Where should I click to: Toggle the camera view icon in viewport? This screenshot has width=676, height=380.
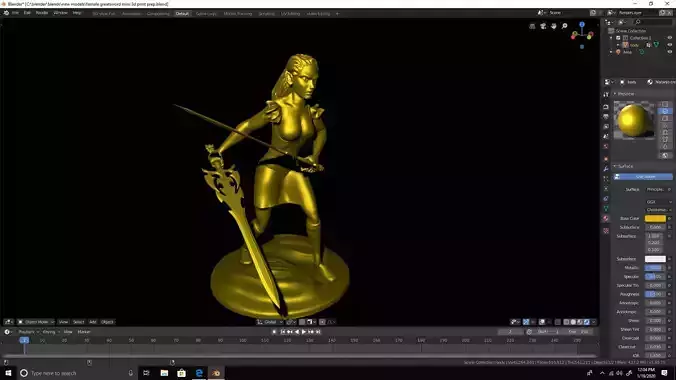pyautogui.click(x=543, y=26)
